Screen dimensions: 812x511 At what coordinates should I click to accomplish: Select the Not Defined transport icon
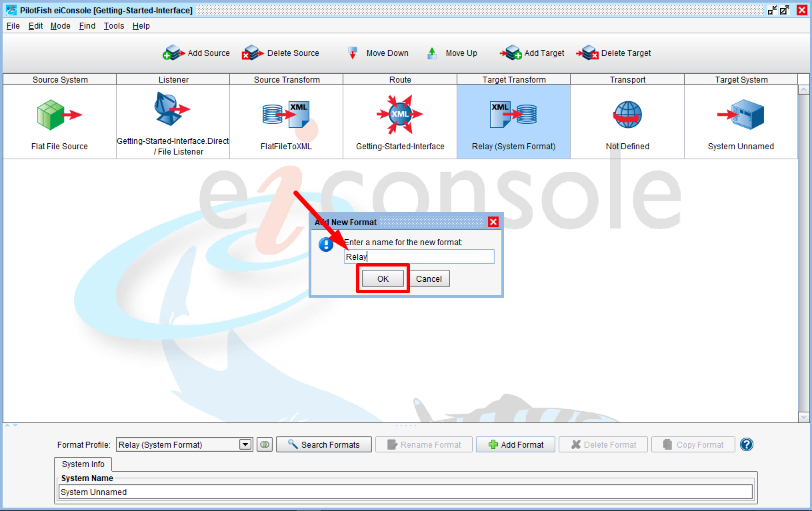627,115
